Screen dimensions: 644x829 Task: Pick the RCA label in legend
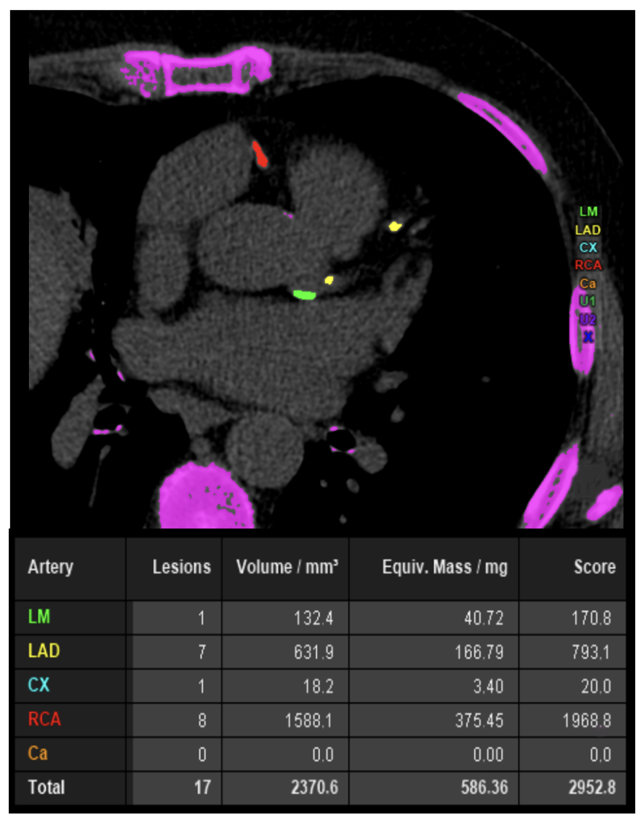pyautogui.click(x=588, y=265)
